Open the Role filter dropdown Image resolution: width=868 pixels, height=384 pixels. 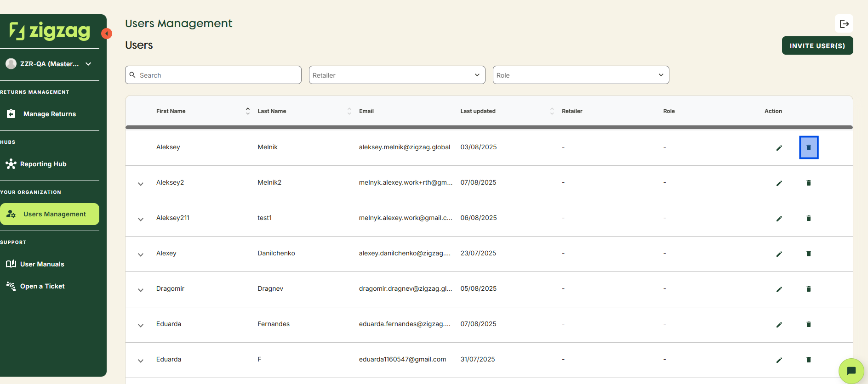(x=581, y=75)
